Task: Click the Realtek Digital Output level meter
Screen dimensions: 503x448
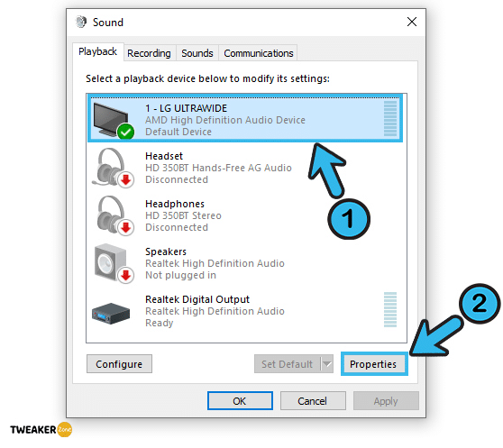Action: coord(390,309)
